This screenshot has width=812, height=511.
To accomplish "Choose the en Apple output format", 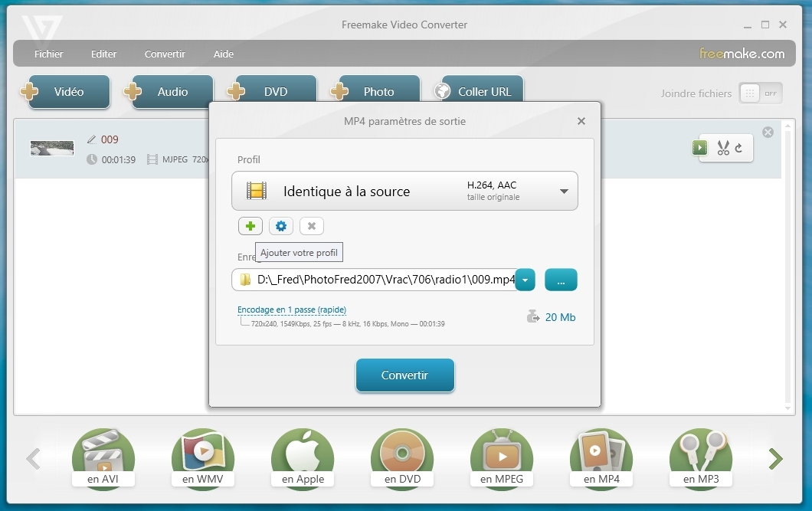I will coord(303,459).
